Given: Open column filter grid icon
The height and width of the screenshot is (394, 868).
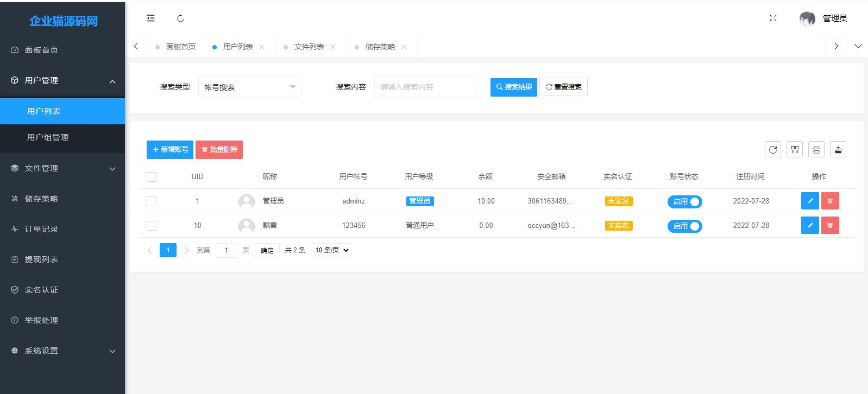Looking at the screenshot, I should [795, 150].
